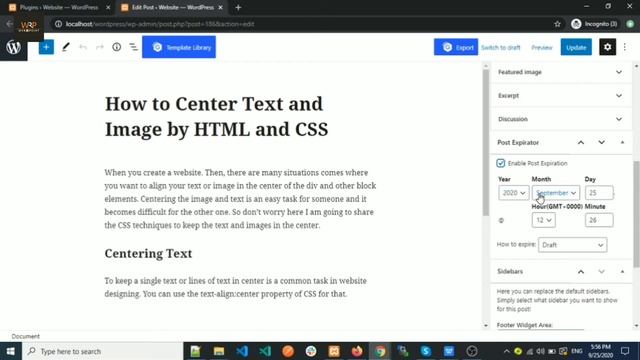Screen dimensions: 640x360
Task: Switch the post to draft
Action: [500, 47]
